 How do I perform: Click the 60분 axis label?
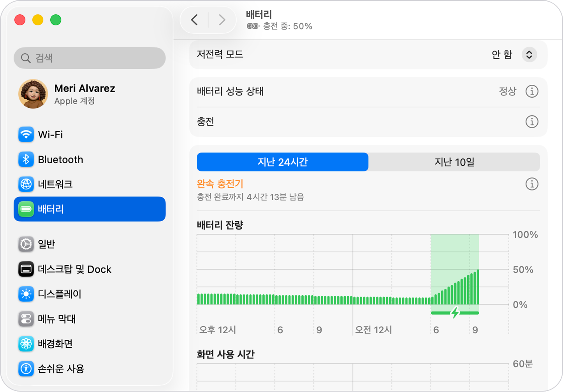(523, 364)
